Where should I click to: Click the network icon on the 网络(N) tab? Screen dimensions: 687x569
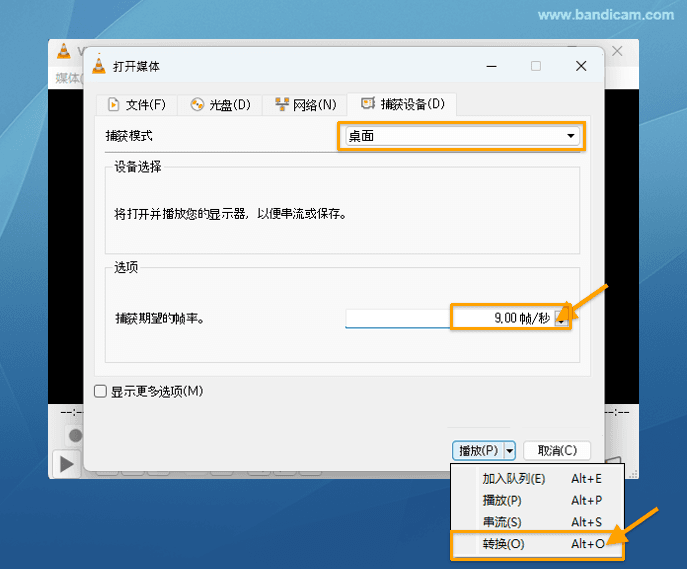coord(282,104)
